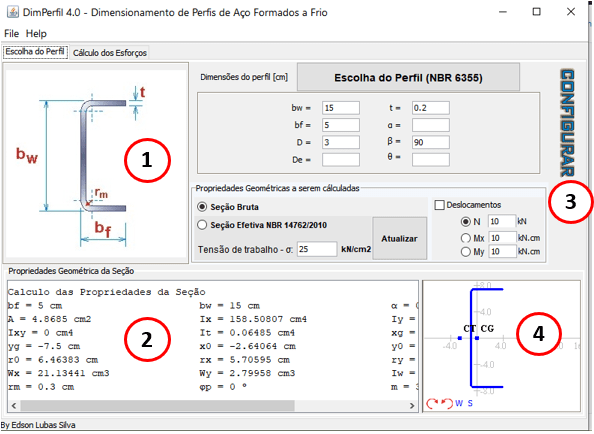This screenshot has width=594, height=434.
Task: Click the 'rm = 0.3 cm' result text
Action: click(x=41, y=387)
